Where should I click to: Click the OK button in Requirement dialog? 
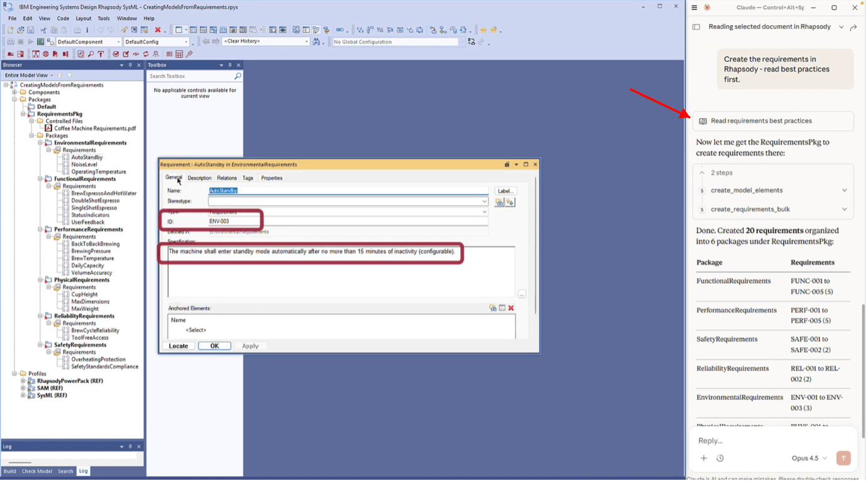pos(214,346)
